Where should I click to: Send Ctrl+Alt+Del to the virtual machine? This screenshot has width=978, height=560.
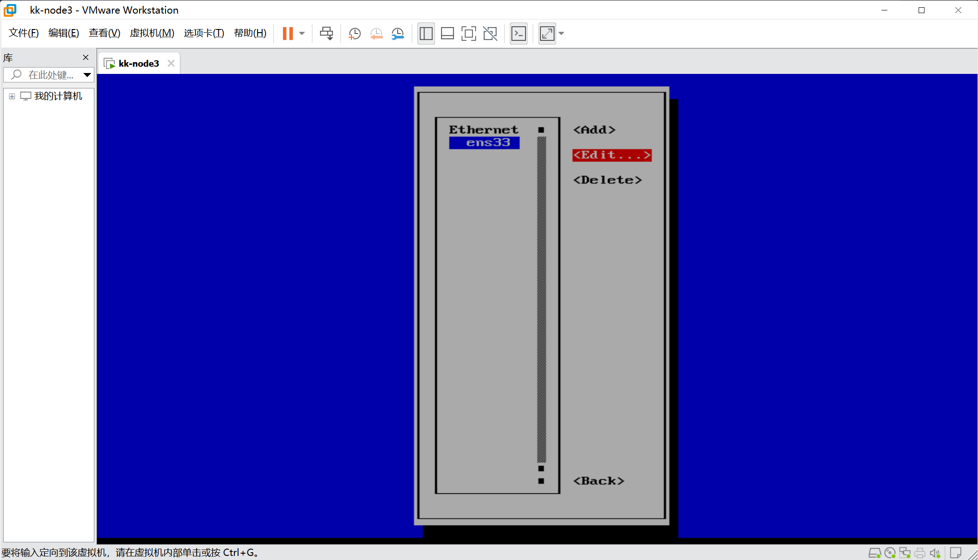coord(326,34)
